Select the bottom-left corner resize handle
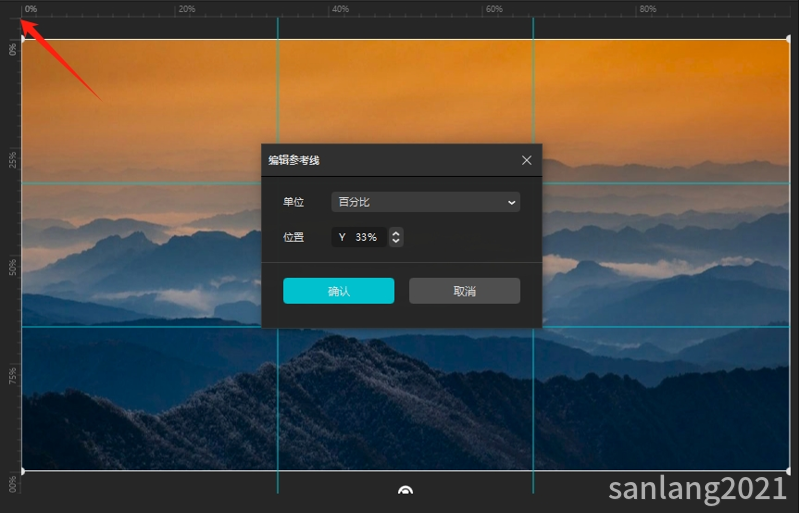The image size is (799, 513). pos(22,470)
